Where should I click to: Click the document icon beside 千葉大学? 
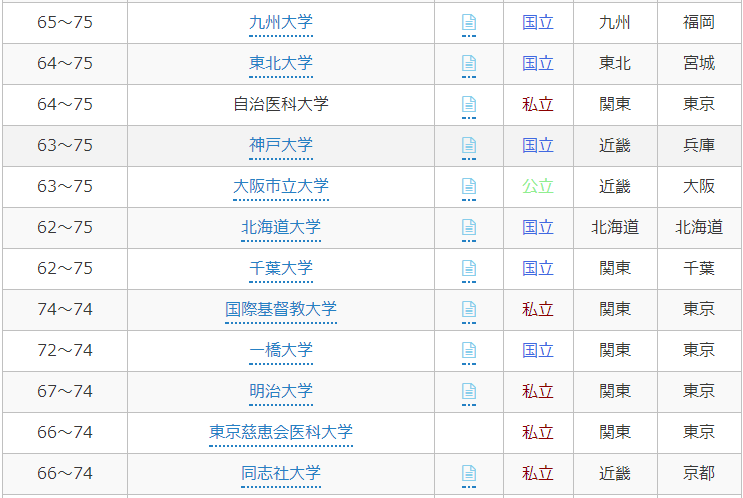(x=468, y=268)
